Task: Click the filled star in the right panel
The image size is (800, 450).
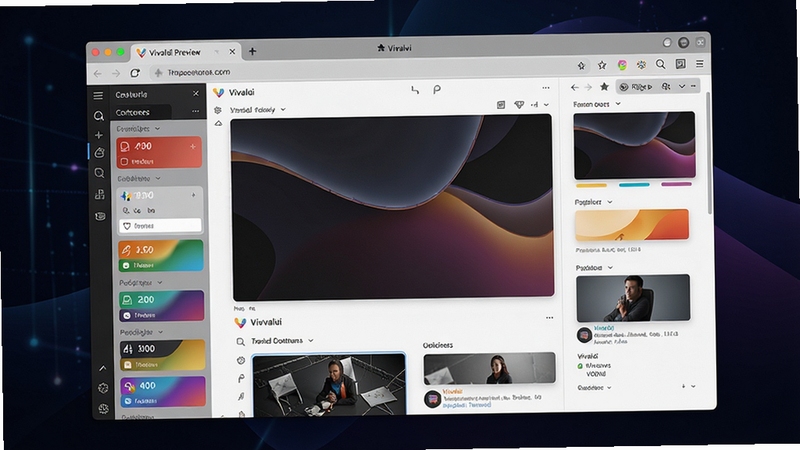Action: [605, 87]
